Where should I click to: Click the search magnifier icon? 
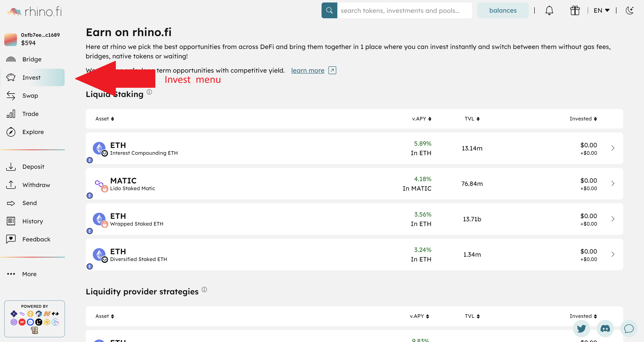point(329,11)
